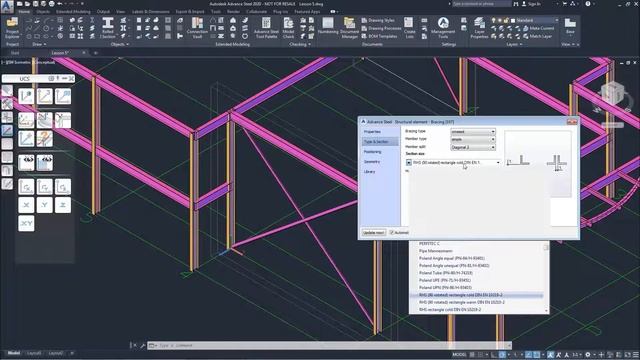Click the Make Current layer tool
The image size is (640, 360).
click(x=539, y=28)
